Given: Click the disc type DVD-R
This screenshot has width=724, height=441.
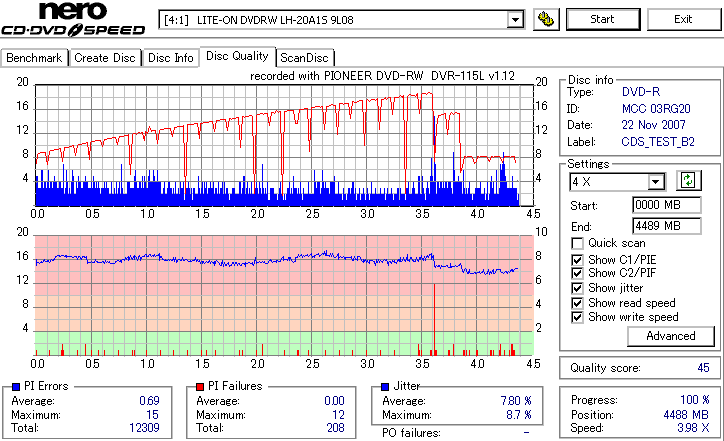Looking at the screenshot, I should coord(641,92).
